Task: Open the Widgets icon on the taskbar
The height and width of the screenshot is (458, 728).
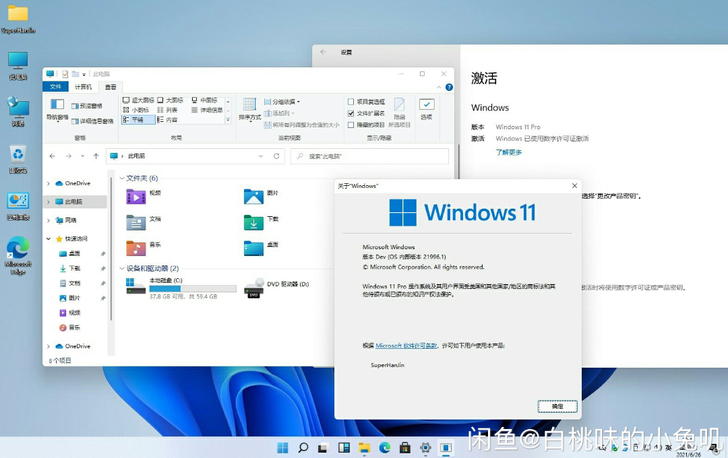Action: click(x=344, y=448)
